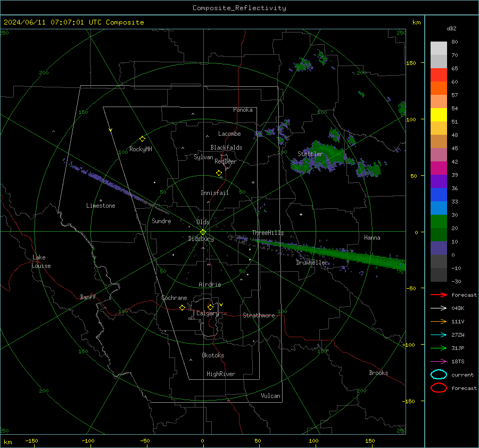
Task: Select the Olds town label
Action: (203, 222)
